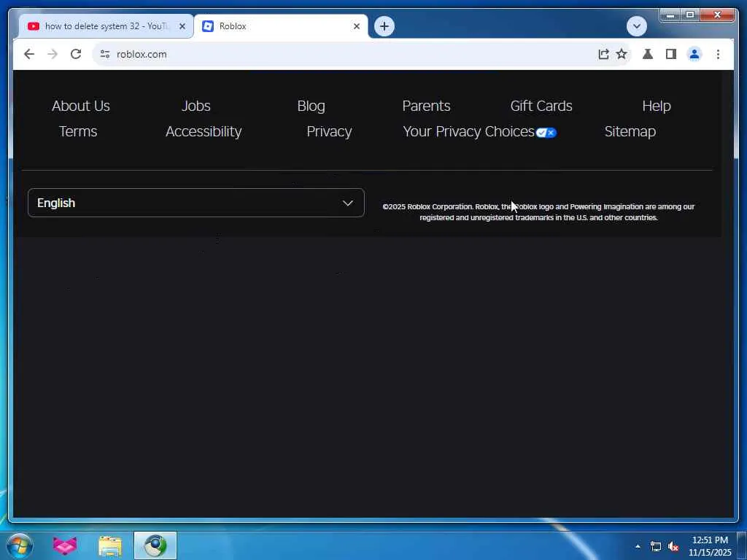Open the Chrome profile avatar
Screen dimensions: 747x560
coord(694,54)
